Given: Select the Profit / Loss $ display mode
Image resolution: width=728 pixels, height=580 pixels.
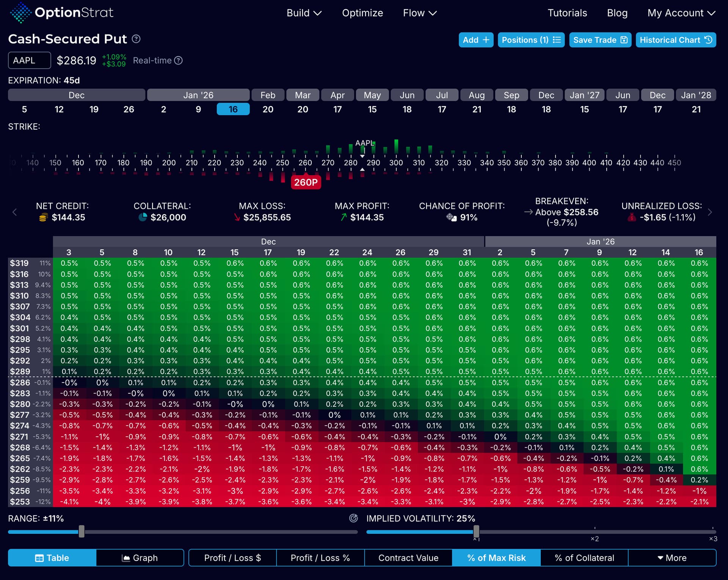Looking at the screenshot, I should pyautogui.click(x=232, y=558).
